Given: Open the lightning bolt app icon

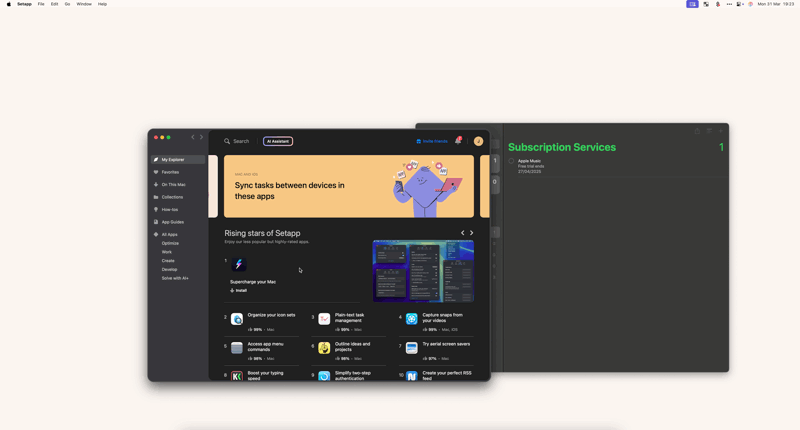Looking at the screenshot, I should tap(239, 264).
